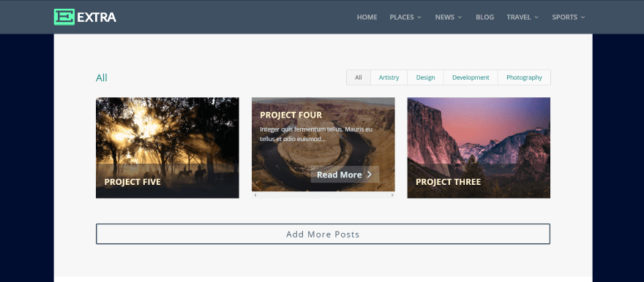Filter projects by Development

[x=471, y=77]
